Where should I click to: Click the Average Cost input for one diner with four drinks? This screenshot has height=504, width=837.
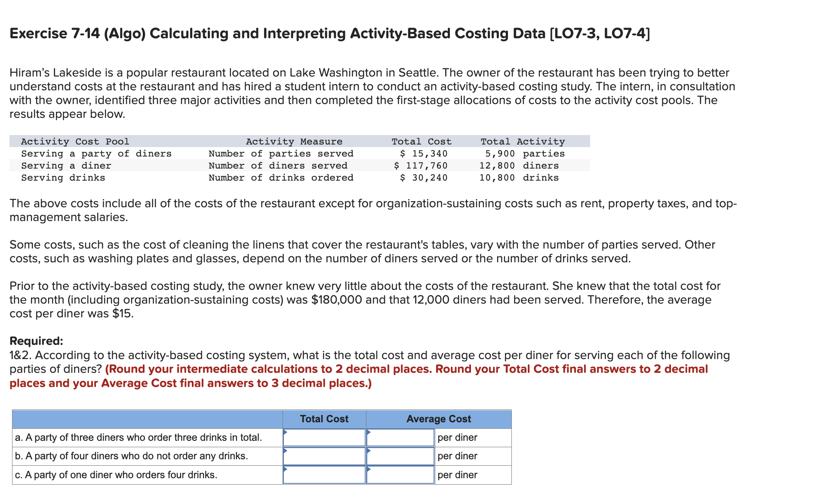coord(400,475)
